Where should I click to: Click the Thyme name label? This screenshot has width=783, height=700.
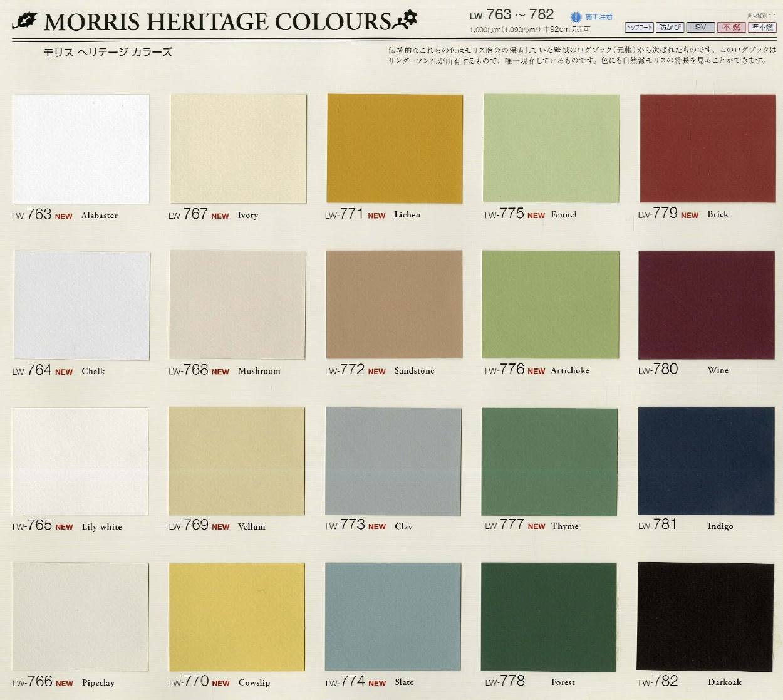[x=565, y=526]
